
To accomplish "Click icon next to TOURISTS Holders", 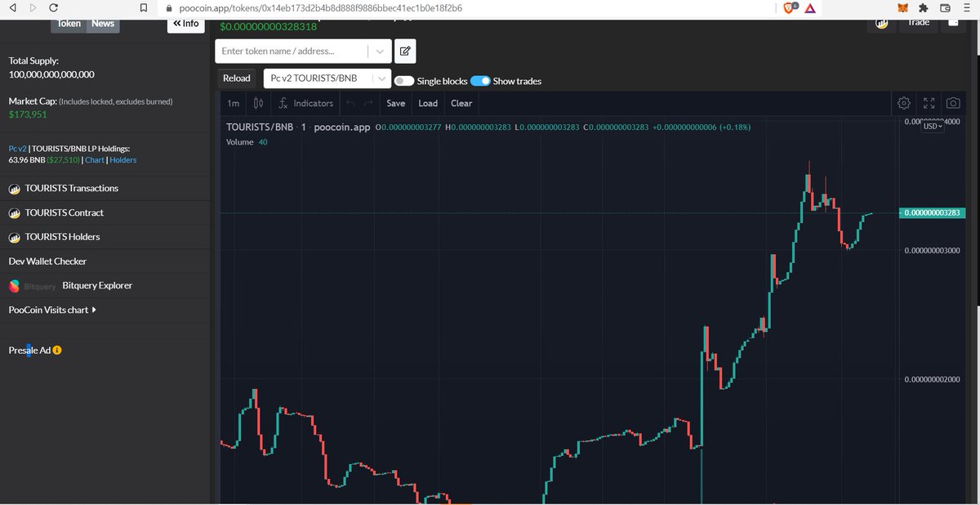I will coord(15,237).
